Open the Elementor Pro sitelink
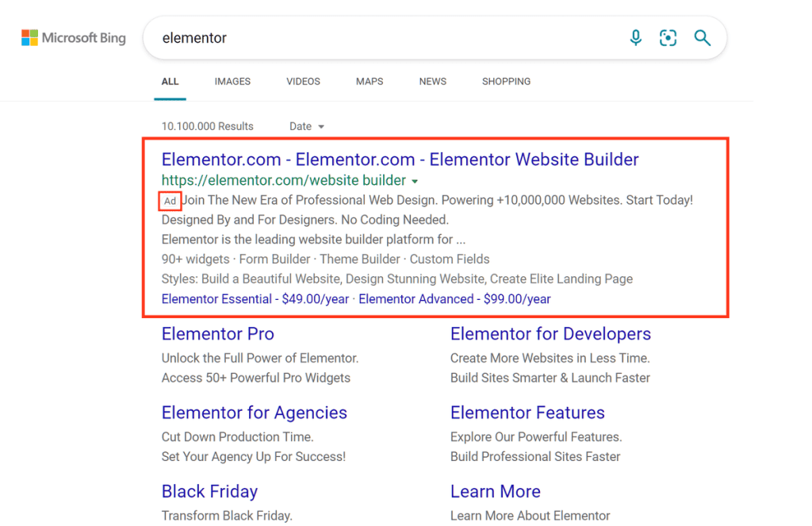 (x=217, y=334)
